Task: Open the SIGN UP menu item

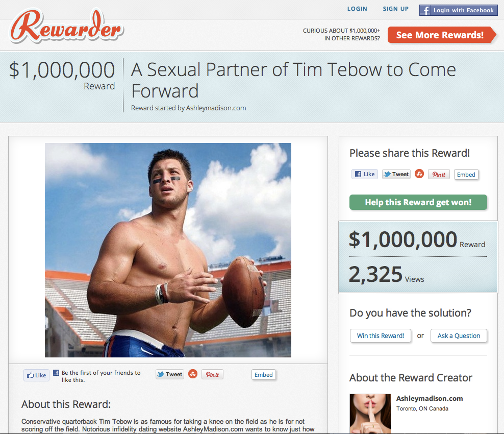Action: [396, 9]
